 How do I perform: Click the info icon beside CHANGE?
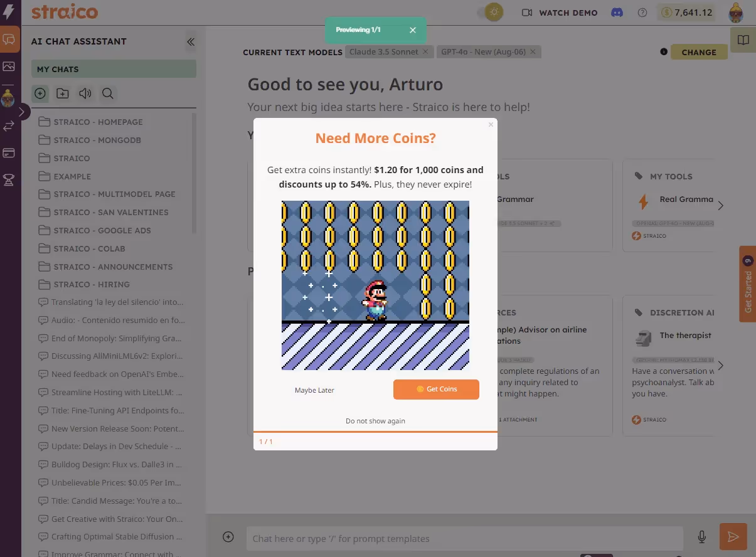point(664,51)
